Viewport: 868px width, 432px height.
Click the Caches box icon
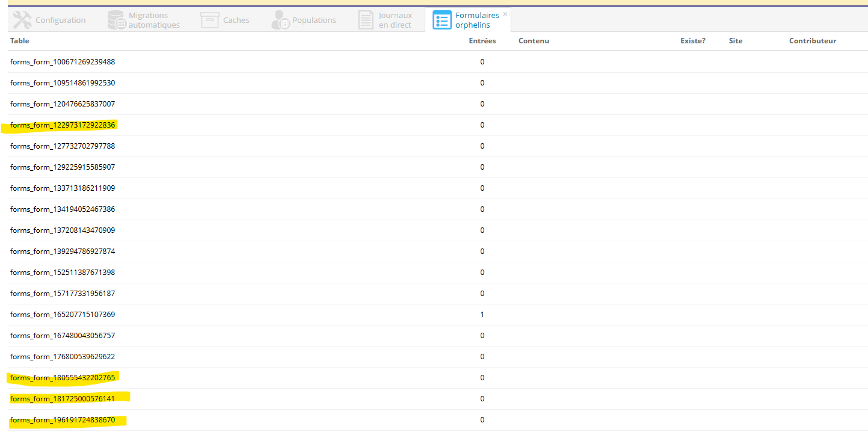tap(210, 20)
